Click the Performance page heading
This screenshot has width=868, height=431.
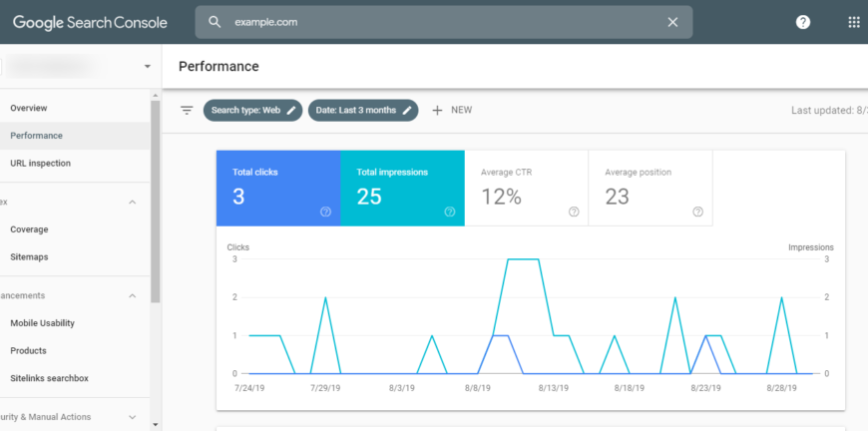(x=218, y=67)
